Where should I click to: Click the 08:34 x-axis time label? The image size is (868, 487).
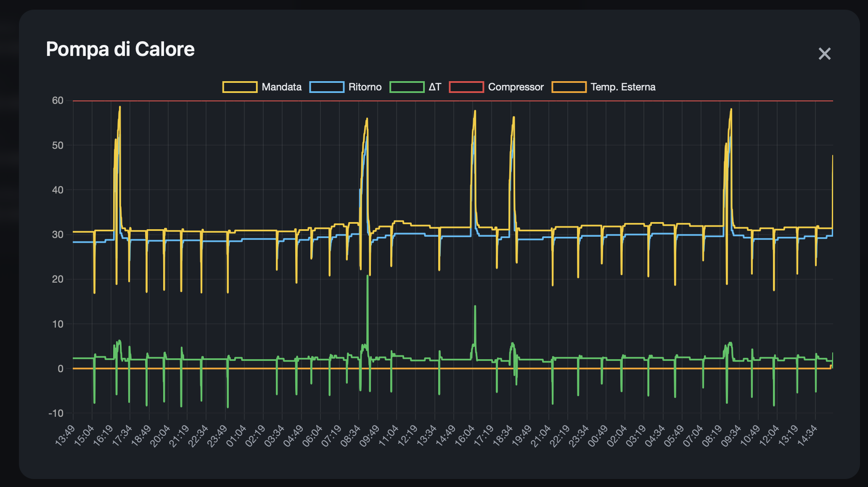[350, 435]
